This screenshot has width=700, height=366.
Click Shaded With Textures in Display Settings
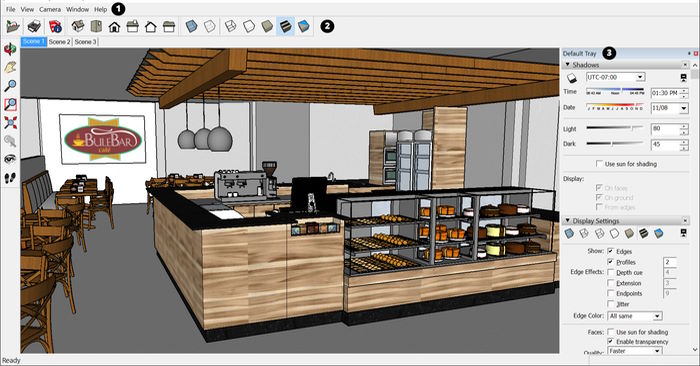644,233
